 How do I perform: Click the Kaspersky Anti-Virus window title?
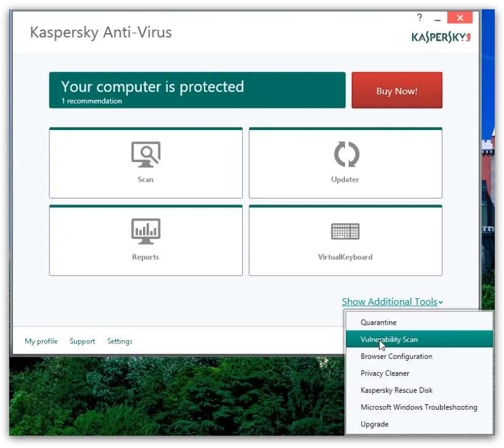(101, 32)
